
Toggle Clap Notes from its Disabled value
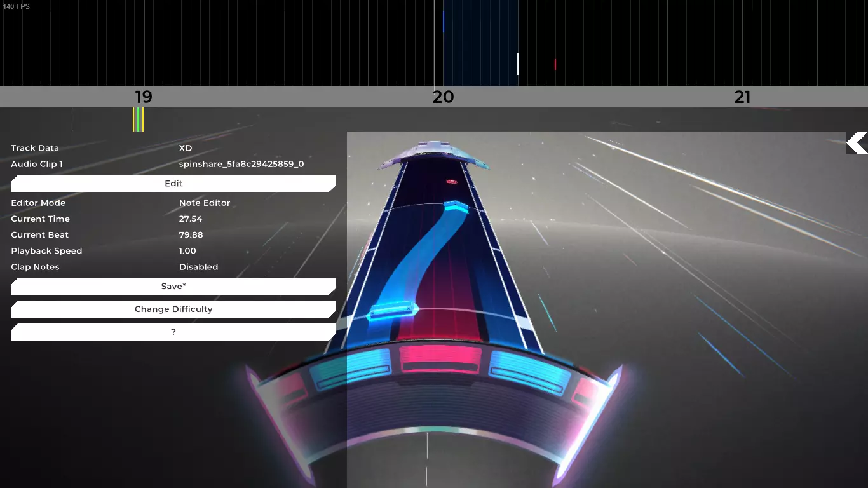click(198, 267)
